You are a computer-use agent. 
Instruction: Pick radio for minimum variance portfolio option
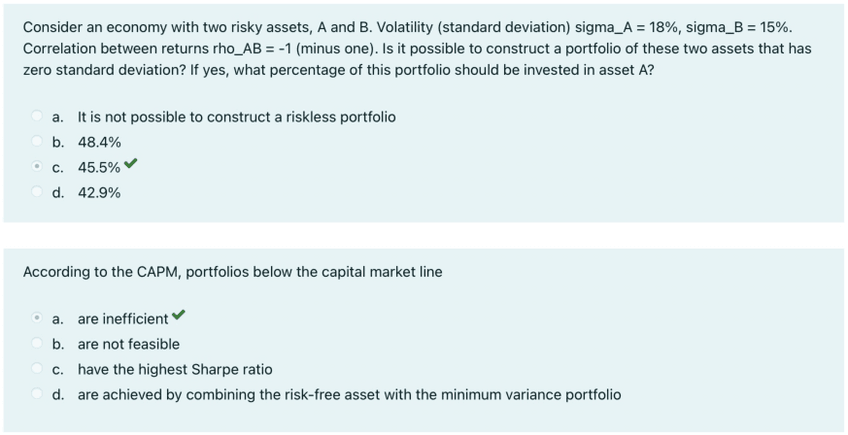(x=38, y=394)
